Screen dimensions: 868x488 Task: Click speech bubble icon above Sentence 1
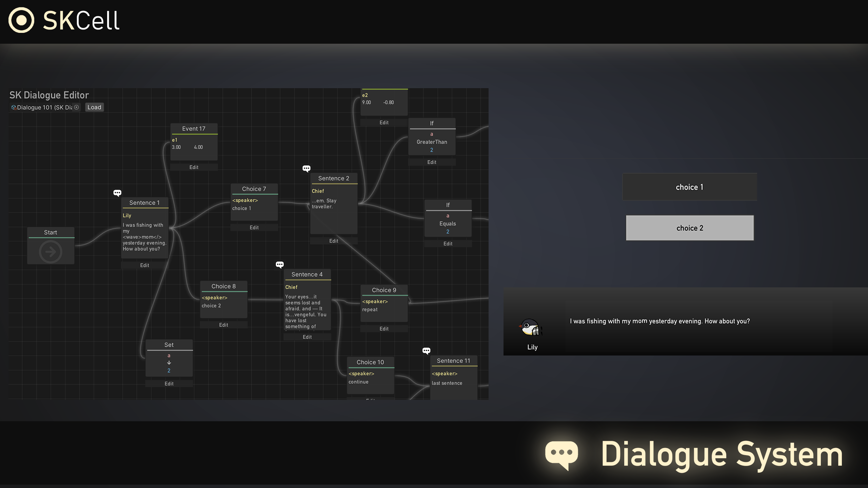point(117,193)
